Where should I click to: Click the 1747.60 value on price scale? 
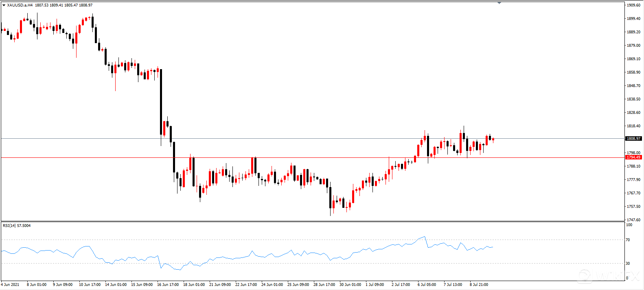[x=634, y=220]
